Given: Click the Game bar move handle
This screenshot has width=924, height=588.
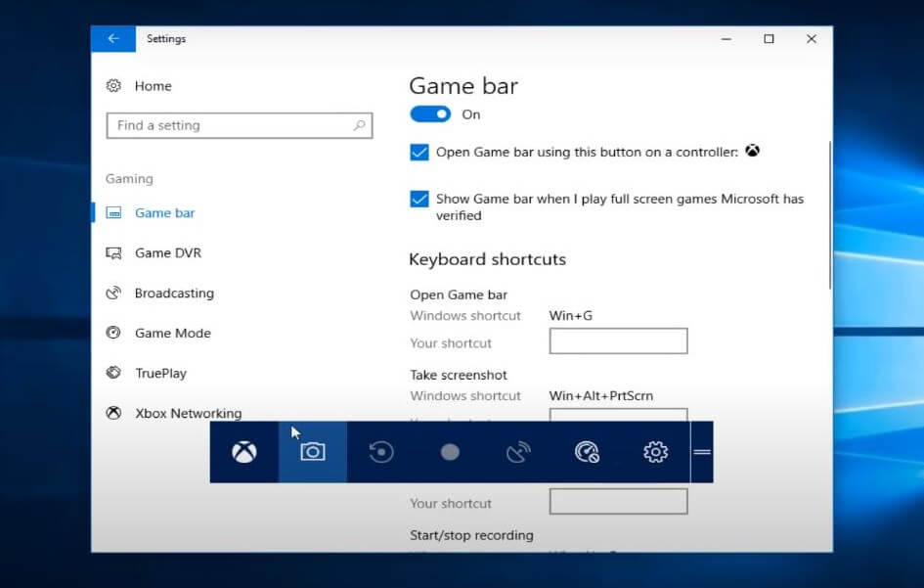Looking at the screenshot, I should click(702, 452).
